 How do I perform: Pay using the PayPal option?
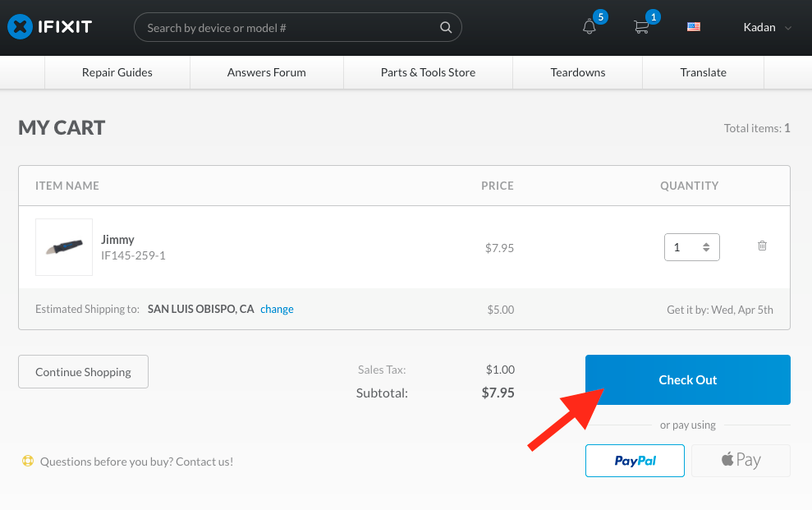(634, 460)
